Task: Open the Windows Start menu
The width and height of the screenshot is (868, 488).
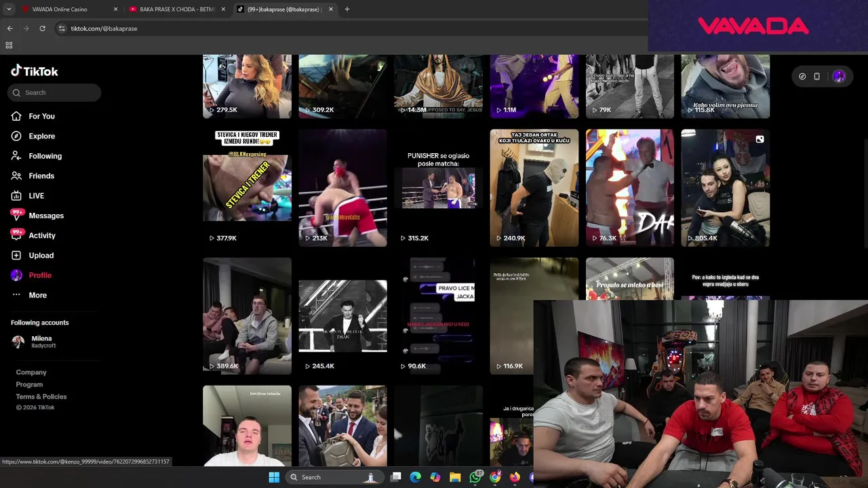Action: click(x=274, y=477)
